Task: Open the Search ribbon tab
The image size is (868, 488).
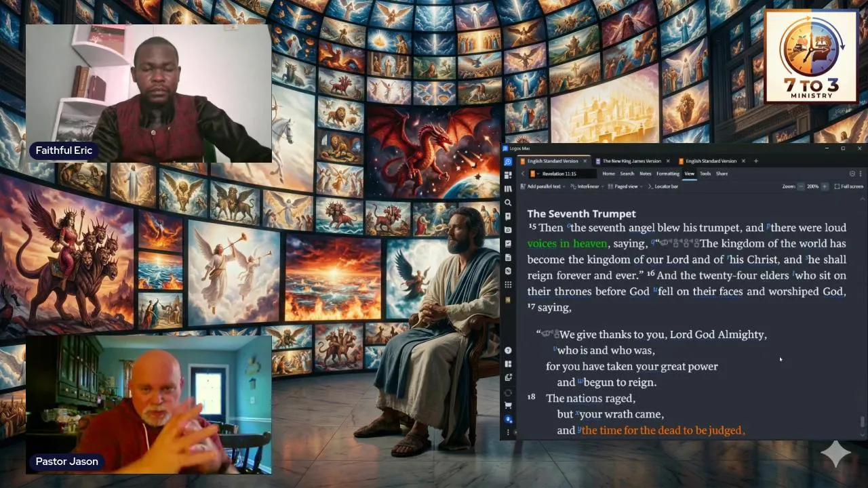Action: [627, 174]
